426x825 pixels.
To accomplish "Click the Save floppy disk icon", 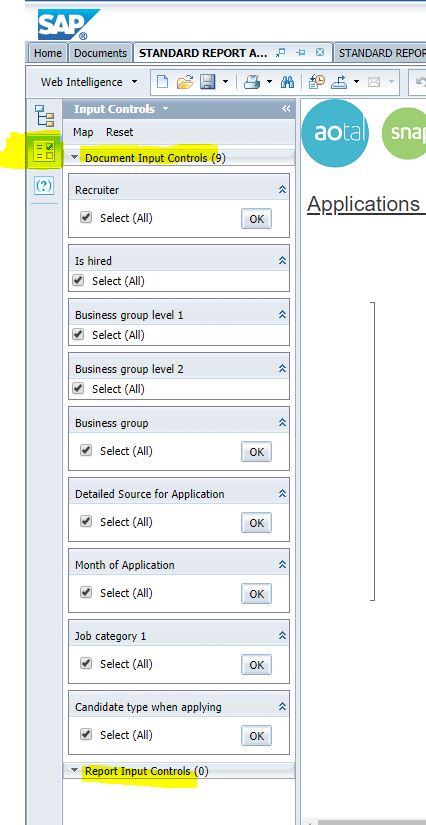I will coord(207,82).
